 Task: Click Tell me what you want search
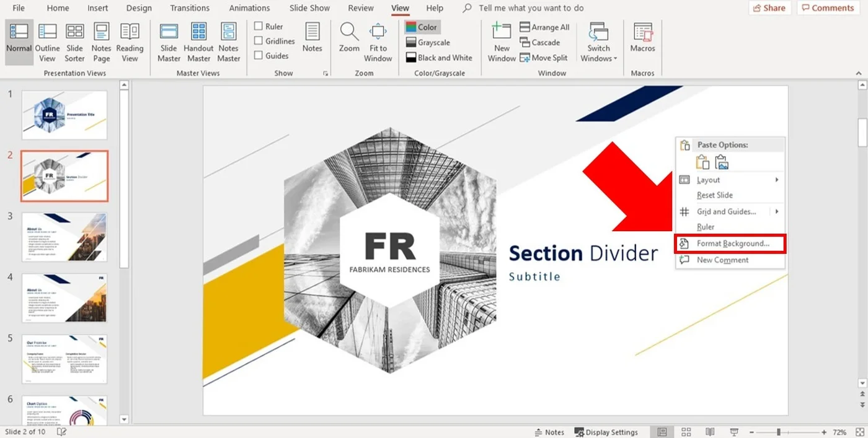point(531,8)
